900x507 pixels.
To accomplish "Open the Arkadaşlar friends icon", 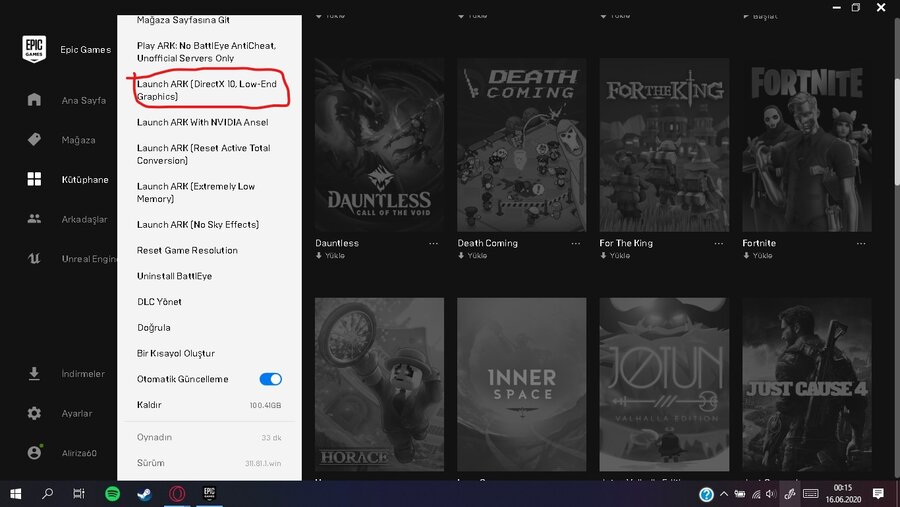I will coord(34,219).
